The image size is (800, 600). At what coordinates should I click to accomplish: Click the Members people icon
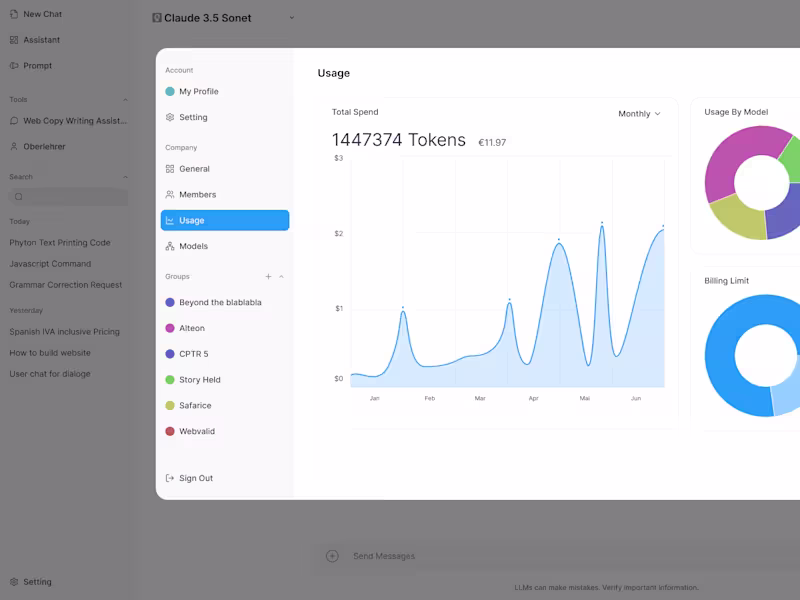tap(170, 194)
